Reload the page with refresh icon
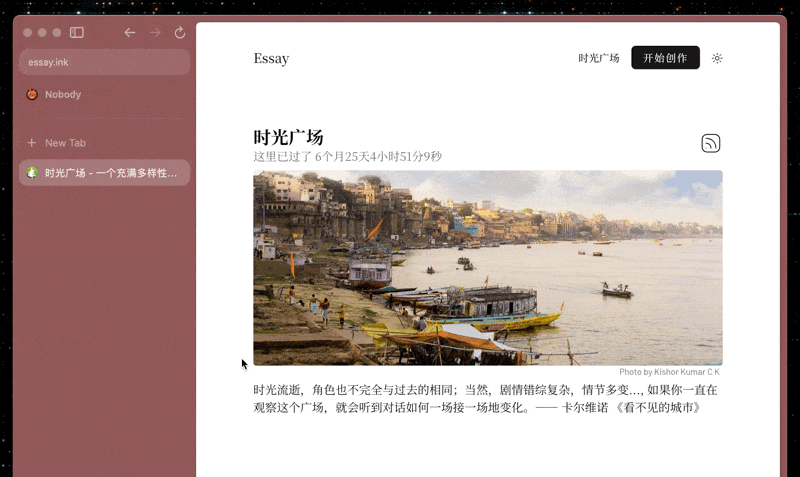Viewport: 800px width, 477px height. coord(180,33)
